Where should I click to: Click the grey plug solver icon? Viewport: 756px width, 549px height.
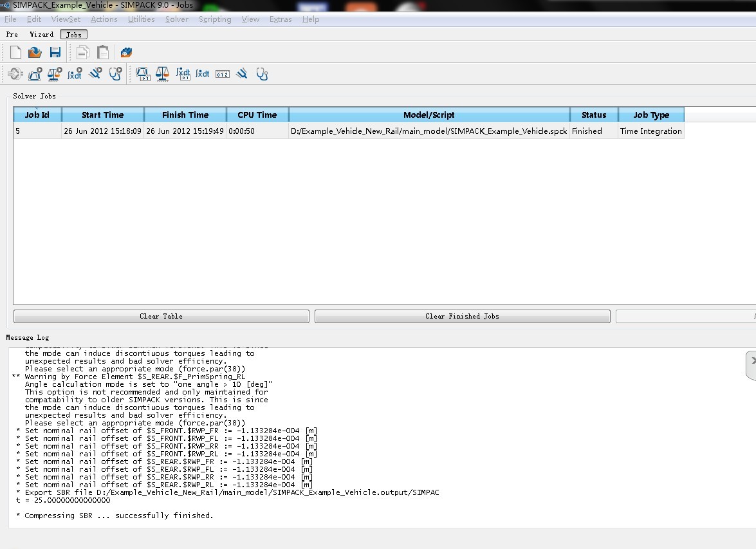click(x=15, y=74)
